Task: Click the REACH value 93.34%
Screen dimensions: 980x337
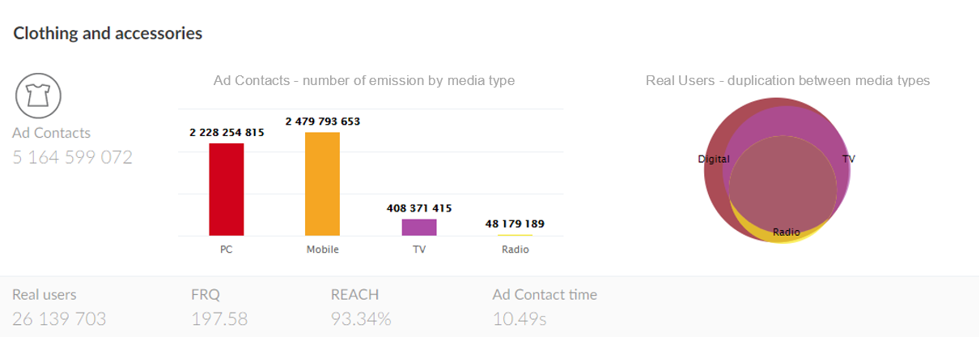Action: pos(361,318)
